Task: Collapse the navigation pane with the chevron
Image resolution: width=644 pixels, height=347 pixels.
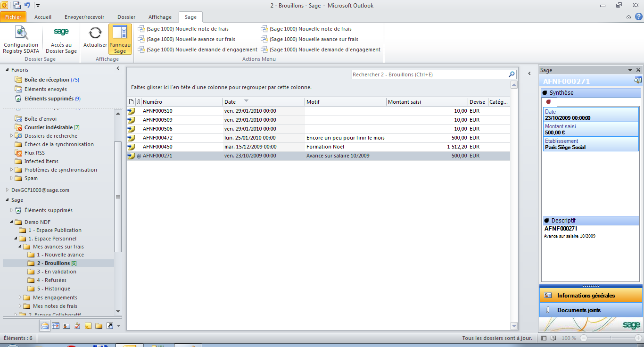Action: [118, 69]
